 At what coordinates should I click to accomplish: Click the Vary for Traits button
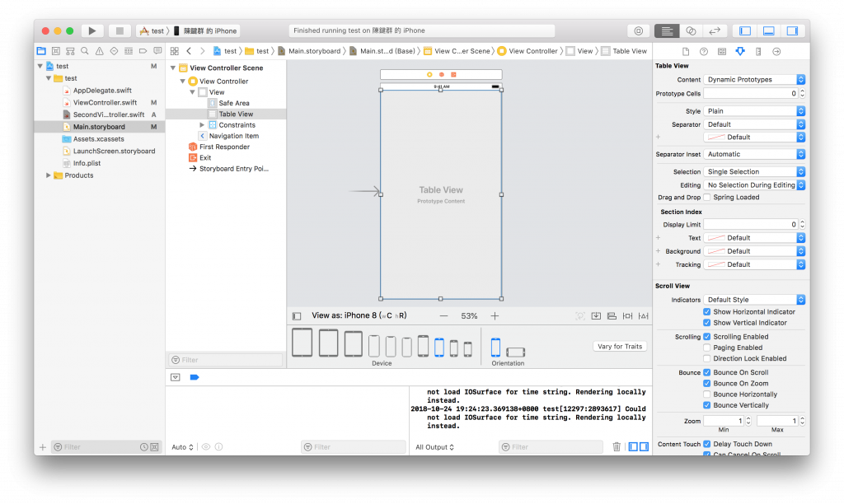620,347
